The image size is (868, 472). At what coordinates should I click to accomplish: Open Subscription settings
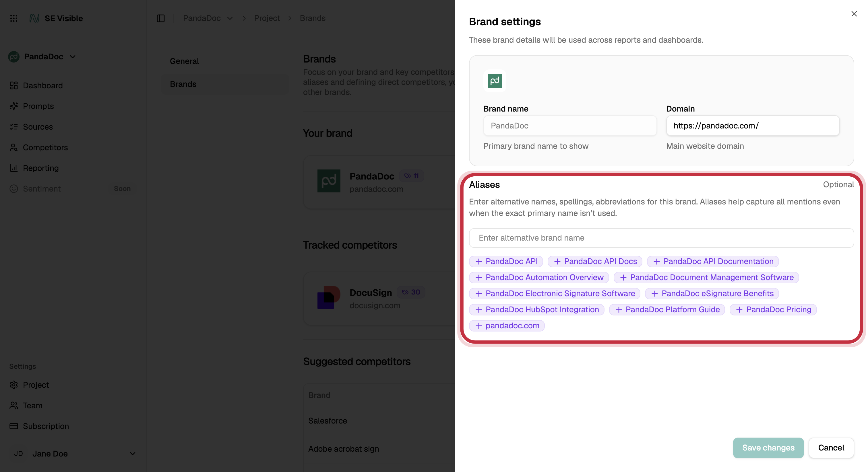coord(46,426)
